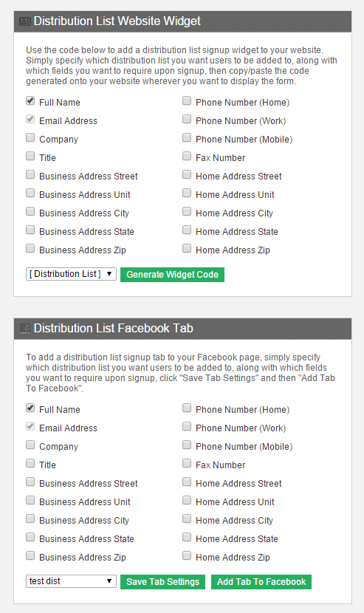Check Home Address Street in Facebook Tab section
The width and height of the screenshot is (364, 613).
187,482
